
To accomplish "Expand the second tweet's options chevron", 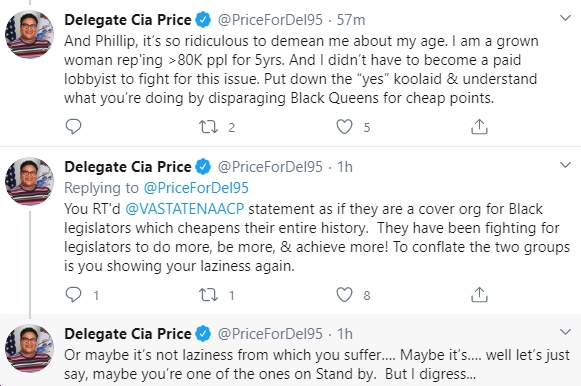I will pos(565,165).
